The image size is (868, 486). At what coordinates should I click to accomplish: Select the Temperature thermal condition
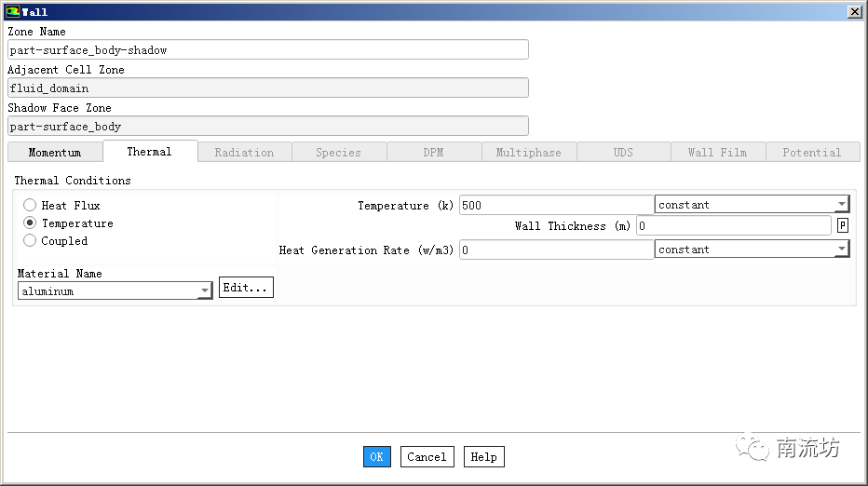[30, 223]
